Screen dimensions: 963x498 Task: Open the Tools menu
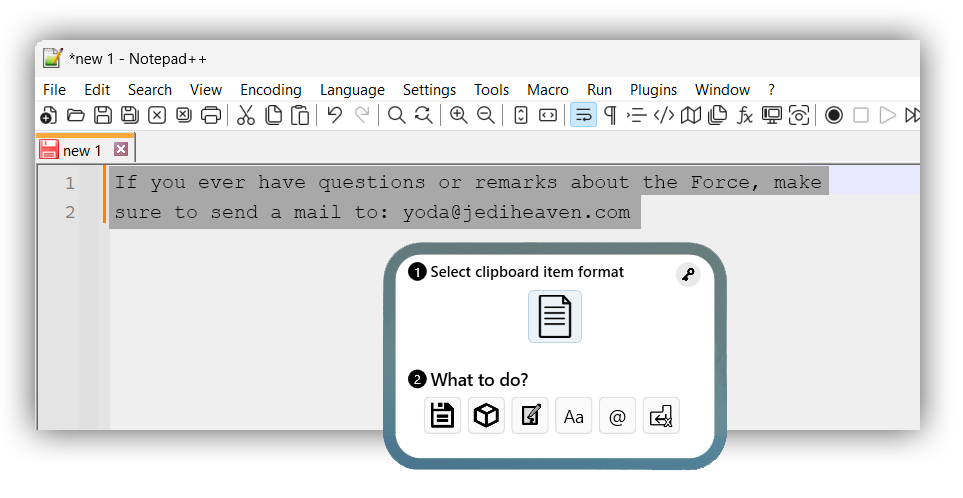point(491,90)
